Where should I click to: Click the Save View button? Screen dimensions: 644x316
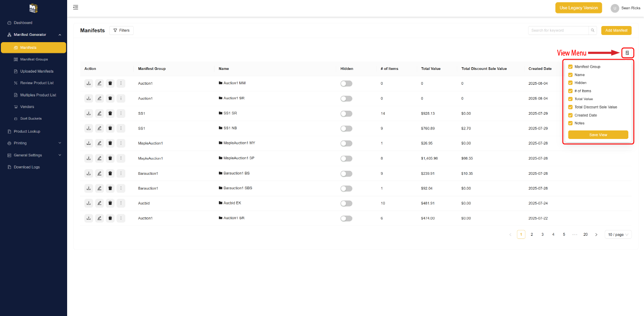coord(598,135)
